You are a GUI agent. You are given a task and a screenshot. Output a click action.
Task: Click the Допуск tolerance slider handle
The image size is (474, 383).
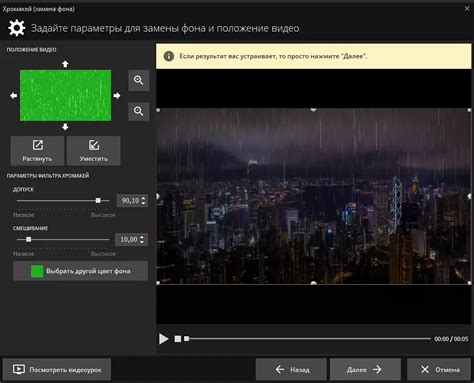(x=98, y=200)
